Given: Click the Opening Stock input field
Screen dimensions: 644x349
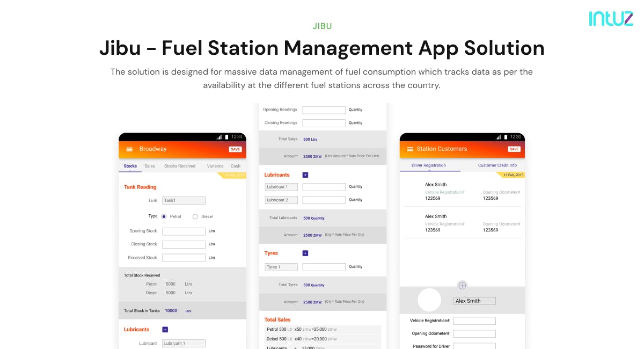Looking at the screenshot, I should [x=184, y=231].
